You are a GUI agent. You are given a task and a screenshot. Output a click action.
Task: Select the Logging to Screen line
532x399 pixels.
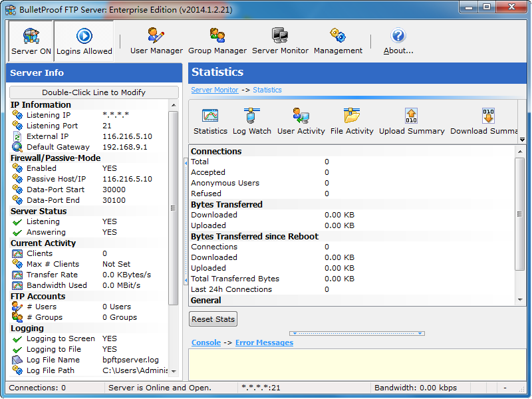pyautogui.click(x=61, y=338)
